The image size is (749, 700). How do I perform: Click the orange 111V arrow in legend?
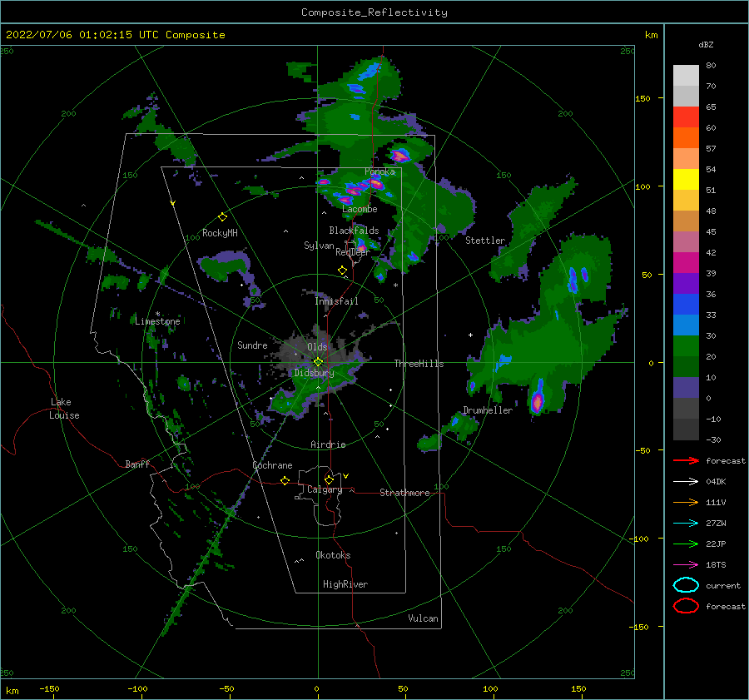686,502
